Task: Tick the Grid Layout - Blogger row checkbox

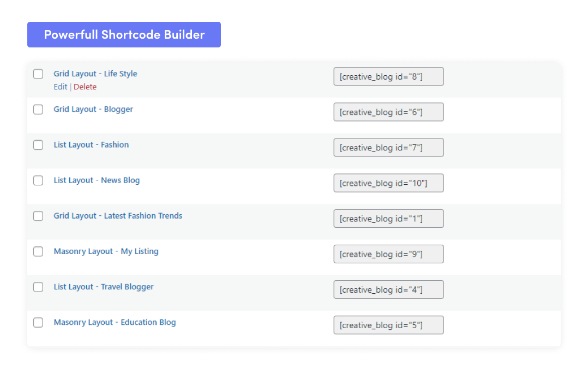Action: (38, 110)
